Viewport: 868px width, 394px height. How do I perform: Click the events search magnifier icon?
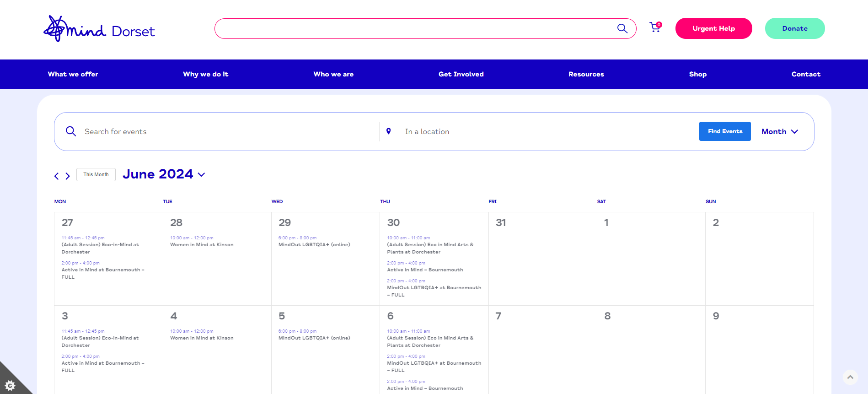point(71,131)
